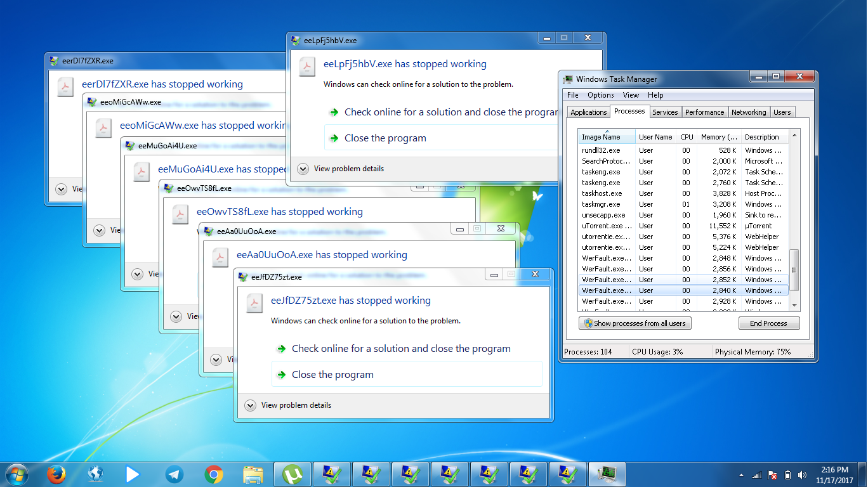Expand View problem details in eeJfDZ75zt.exe dialog
This screenshot has height=487, width=868.
click(x=288, y=405)
